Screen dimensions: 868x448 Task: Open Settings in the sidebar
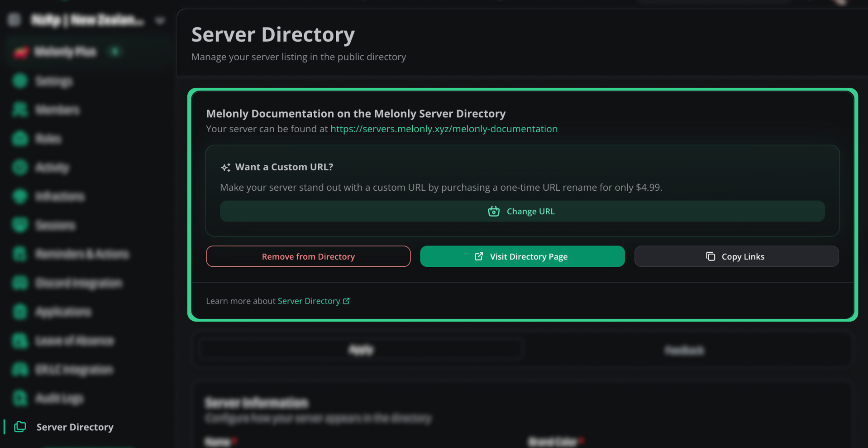click(54, 81)
